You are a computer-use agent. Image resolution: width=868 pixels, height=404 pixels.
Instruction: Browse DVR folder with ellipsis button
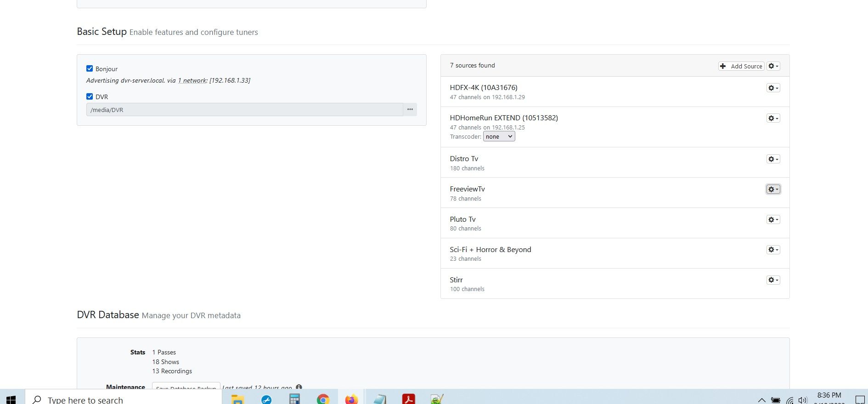[x=410, y=110]
